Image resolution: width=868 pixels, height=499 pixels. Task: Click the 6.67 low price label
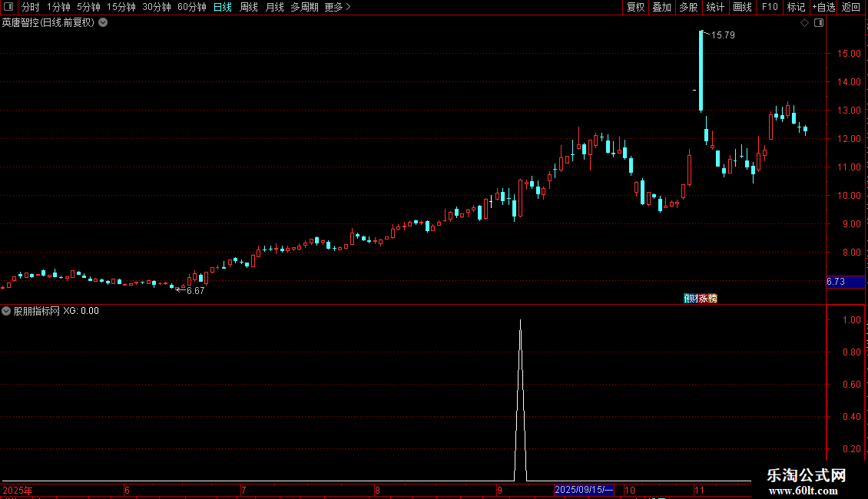pos(195,291)
